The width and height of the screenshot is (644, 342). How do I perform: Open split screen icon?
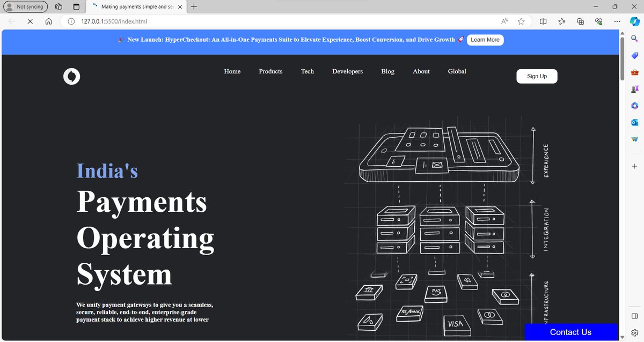click(x=543, y=21)
